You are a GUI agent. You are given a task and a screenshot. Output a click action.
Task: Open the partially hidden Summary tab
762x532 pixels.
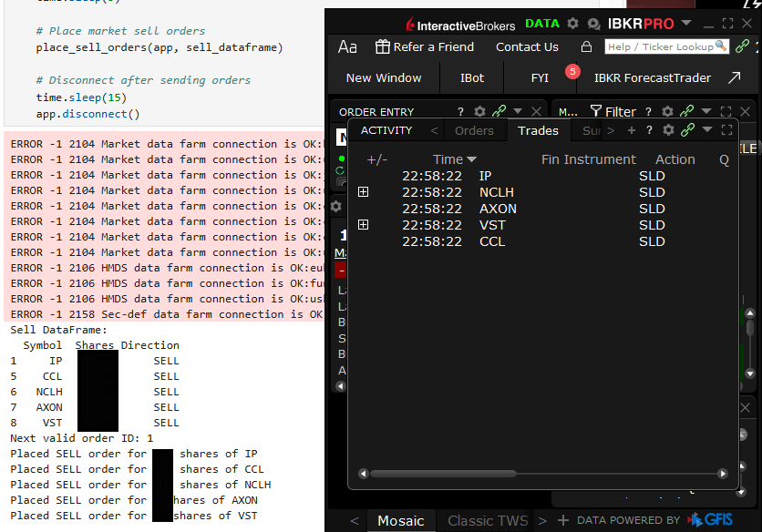(592, 130)
